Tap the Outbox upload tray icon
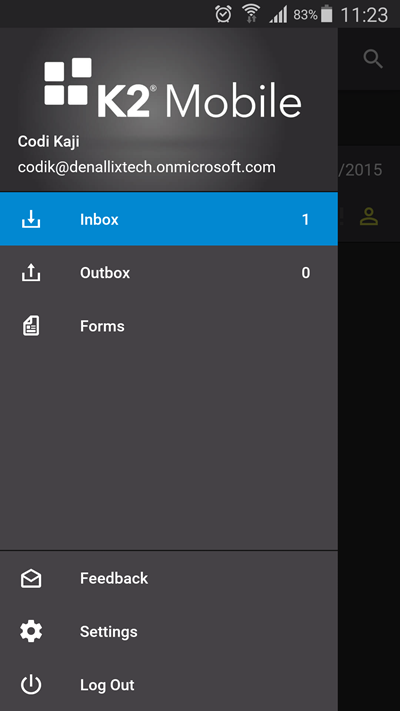400x711 pixels. (x=31, y=273)
